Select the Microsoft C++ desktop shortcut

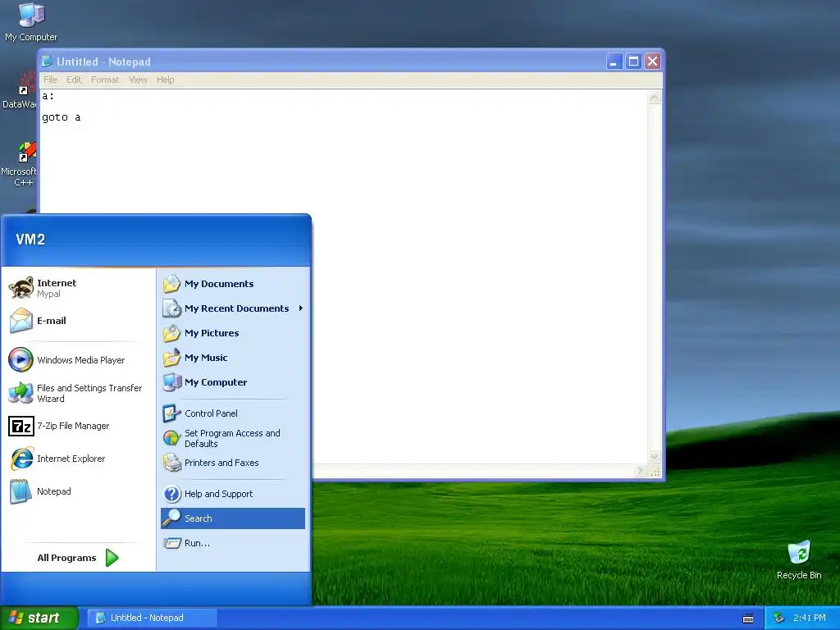pyautogui.click(x=20, y=165)
